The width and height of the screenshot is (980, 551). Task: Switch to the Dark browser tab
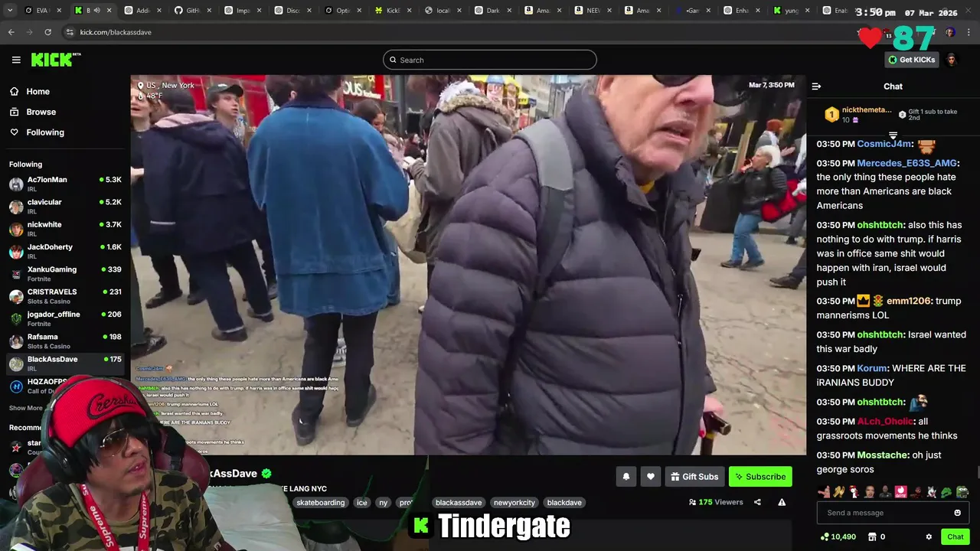tap(492, 11)
